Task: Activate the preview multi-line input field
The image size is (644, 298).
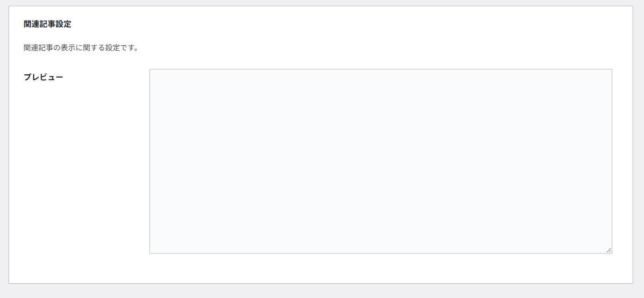Action: [381, 161]
